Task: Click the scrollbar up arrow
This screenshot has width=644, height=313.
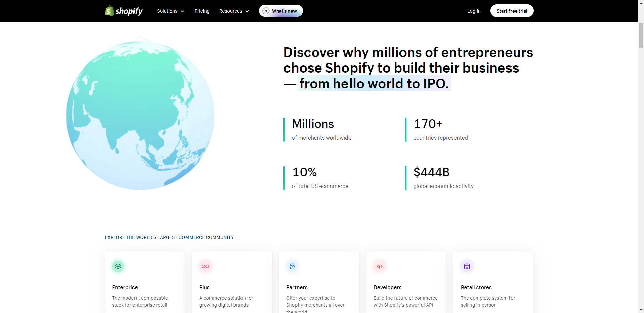Action: click(641, 3)
